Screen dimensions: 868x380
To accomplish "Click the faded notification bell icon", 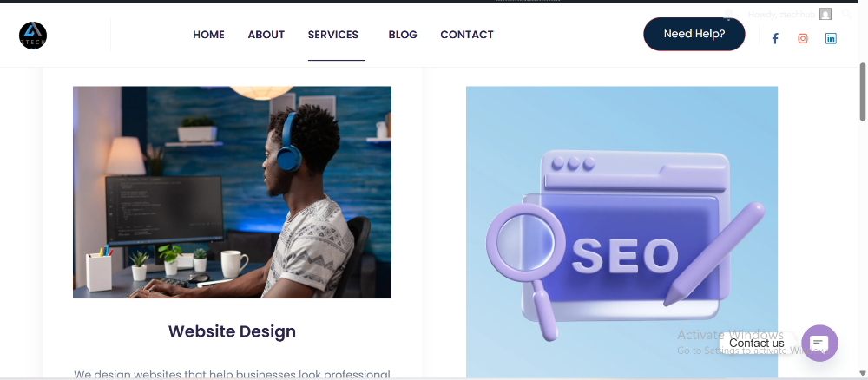I will [x=728, y=15].
